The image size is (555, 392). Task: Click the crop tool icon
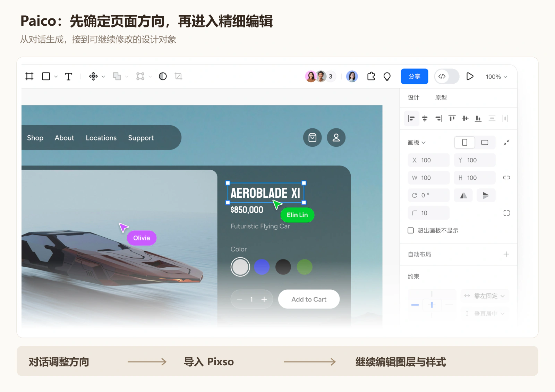point(179,76)
